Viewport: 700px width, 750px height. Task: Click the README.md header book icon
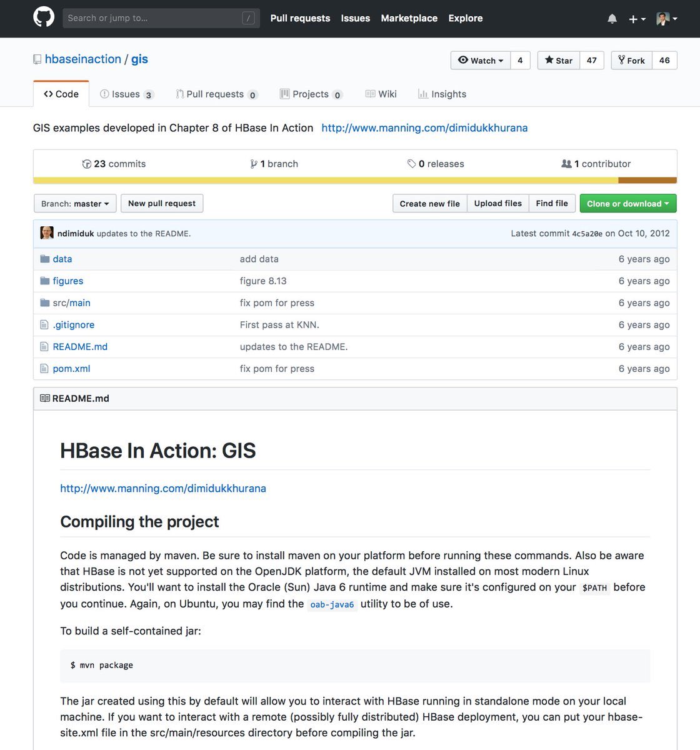[45, 398]
